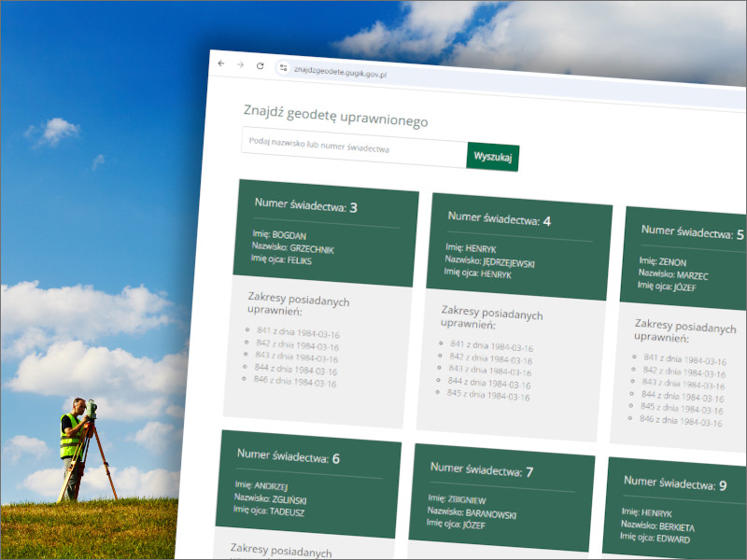Click '844 z dnia 1984-03-16' in card 4

pos(488,383)
